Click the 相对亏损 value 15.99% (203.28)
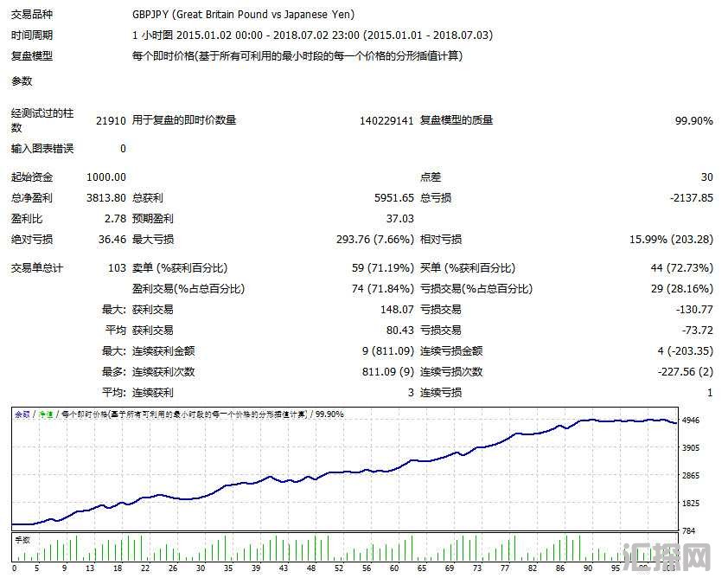This screenshot has height=578, width=728. pyautogui.click(x=671, y=240)
